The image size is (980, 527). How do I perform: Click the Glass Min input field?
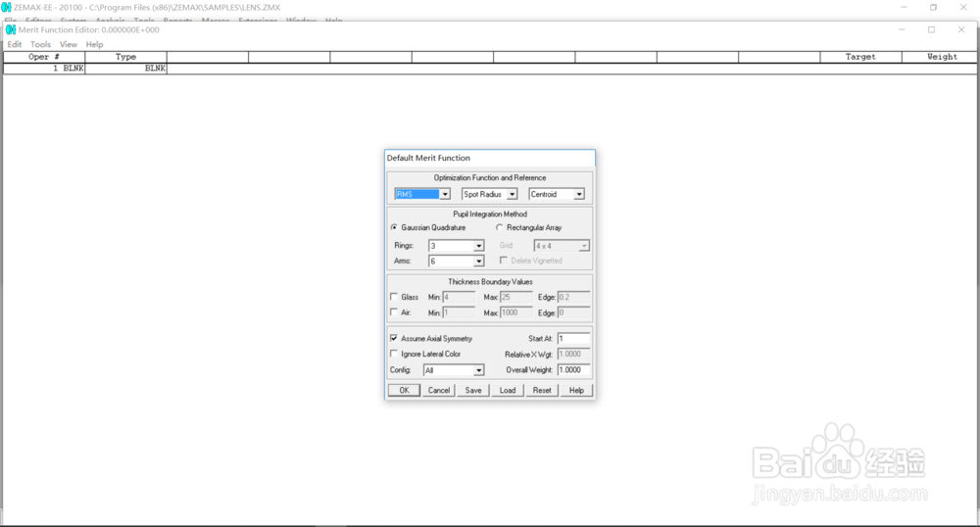(459, 297)
